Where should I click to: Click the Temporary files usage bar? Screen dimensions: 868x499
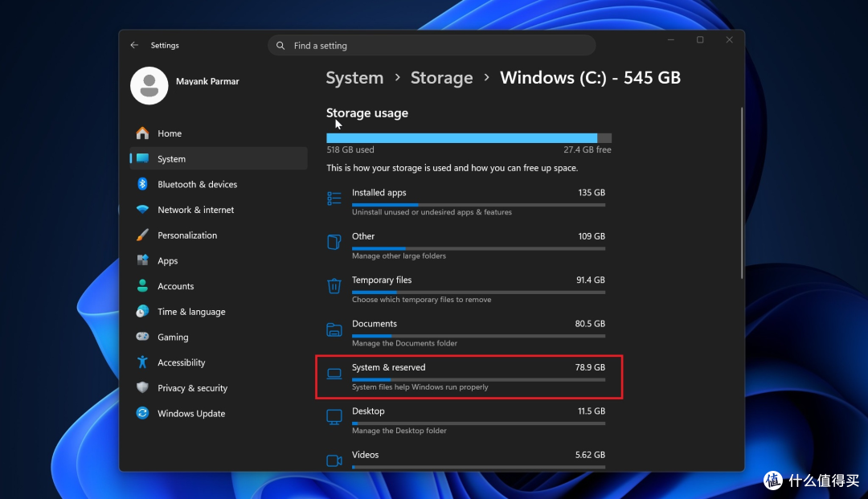[478, 292]
